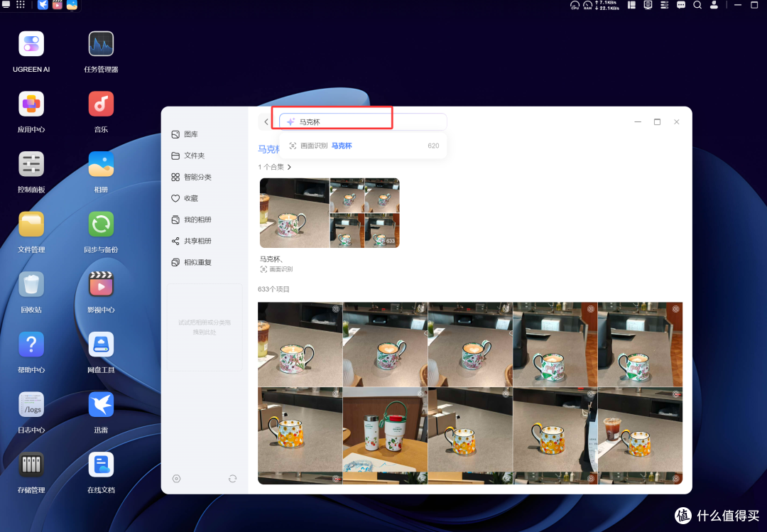
Task: Click the 相册 icon in the top taskbar
Action: click(x=72, y=5)
